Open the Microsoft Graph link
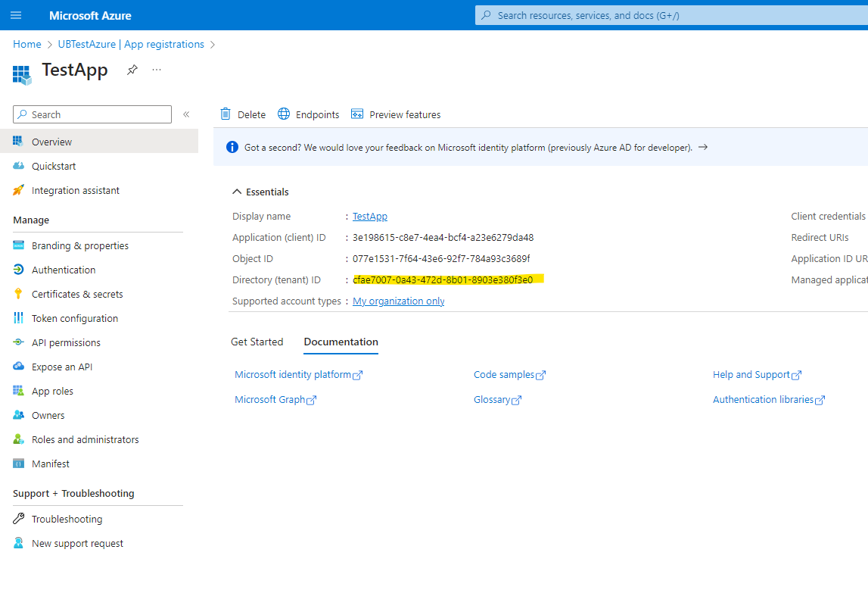The height and width of the screenshot is (590, 868). (x=275, y=399)
